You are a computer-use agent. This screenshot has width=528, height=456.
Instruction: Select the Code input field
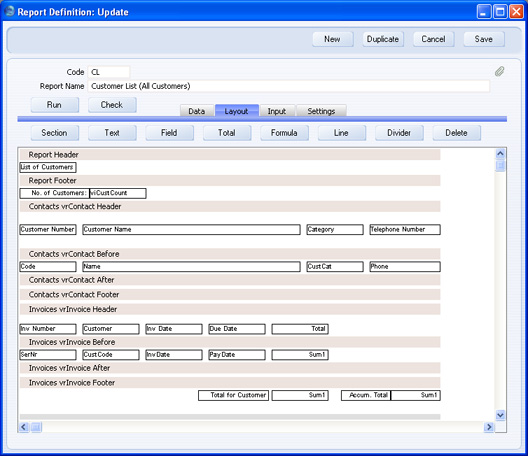tap(109, 72)
